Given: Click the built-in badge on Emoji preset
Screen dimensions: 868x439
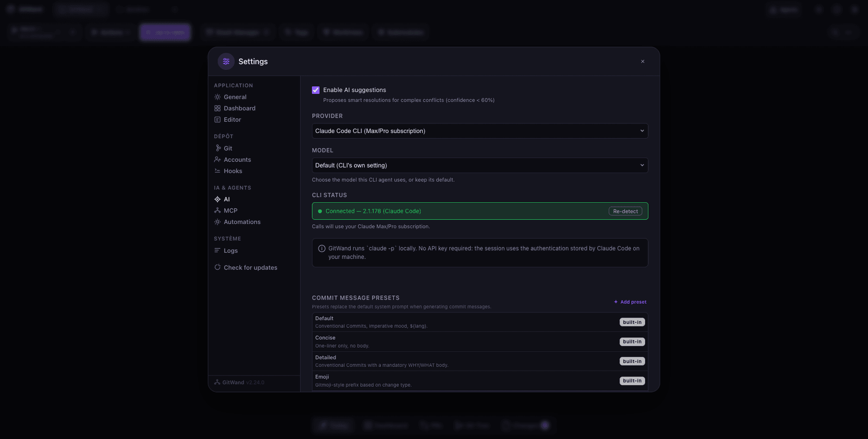Looking at the screenshot, I should coord(633,381).
